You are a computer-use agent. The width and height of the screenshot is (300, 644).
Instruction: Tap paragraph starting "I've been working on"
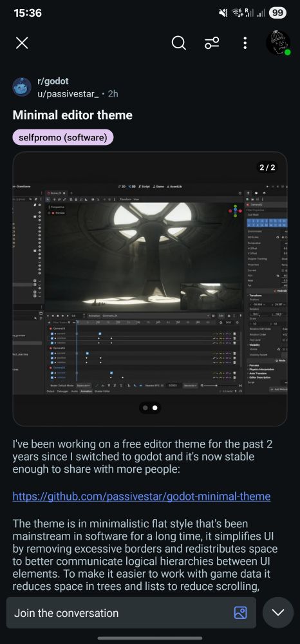[143, 457]
